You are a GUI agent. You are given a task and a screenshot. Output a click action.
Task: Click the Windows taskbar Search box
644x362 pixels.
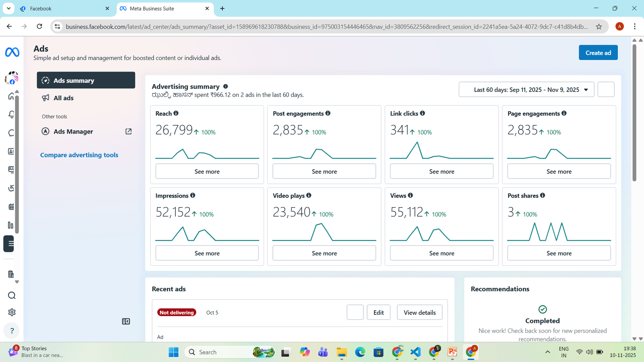[229, 352]
